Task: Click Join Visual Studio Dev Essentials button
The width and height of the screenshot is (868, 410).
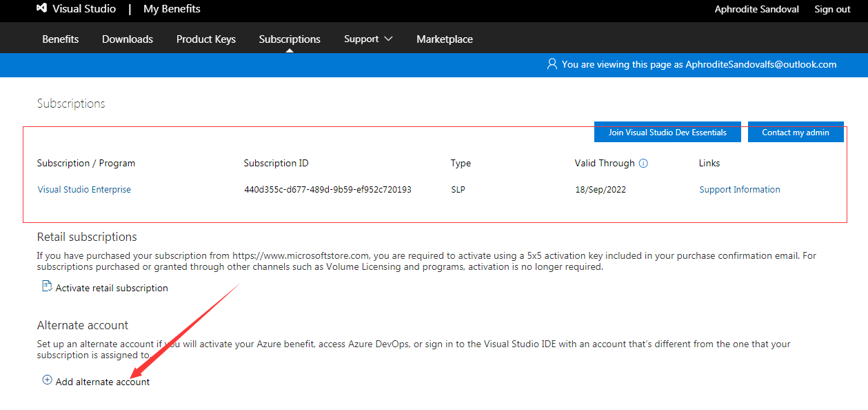Action: click(667, 132)
